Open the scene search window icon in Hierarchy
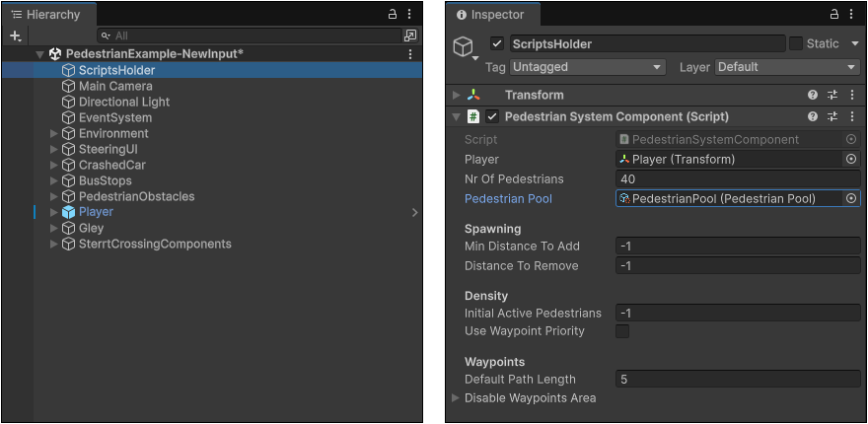868x424 pixels. pos(410,35)
